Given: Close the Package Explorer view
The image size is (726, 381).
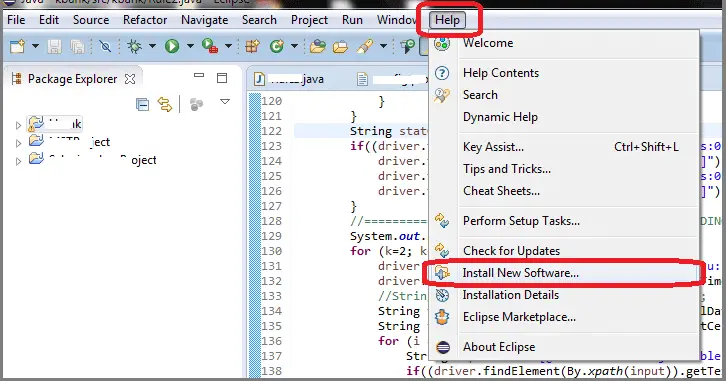Looking at the screenshot, I should (130, 79).
